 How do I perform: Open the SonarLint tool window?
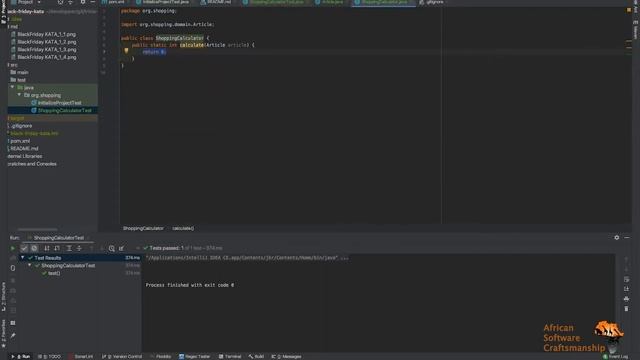pos(80,356)
